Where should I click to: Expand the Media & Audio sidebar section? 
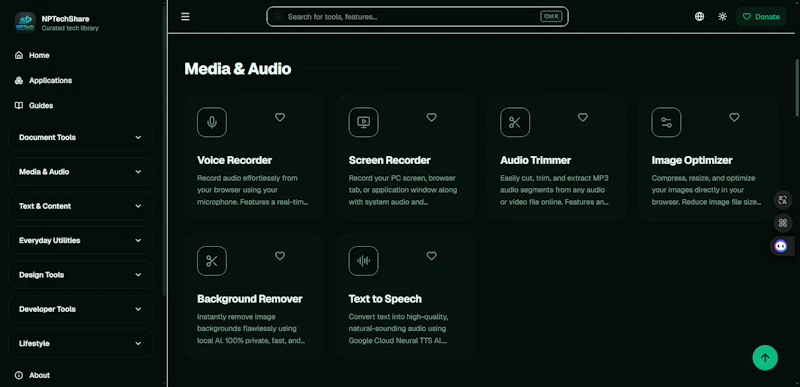coord(81,172)
